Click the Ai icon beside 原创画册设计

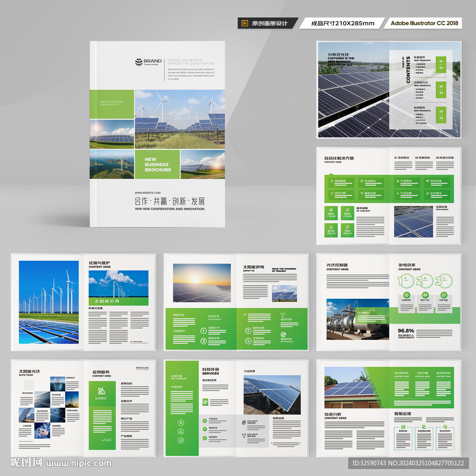245,23
